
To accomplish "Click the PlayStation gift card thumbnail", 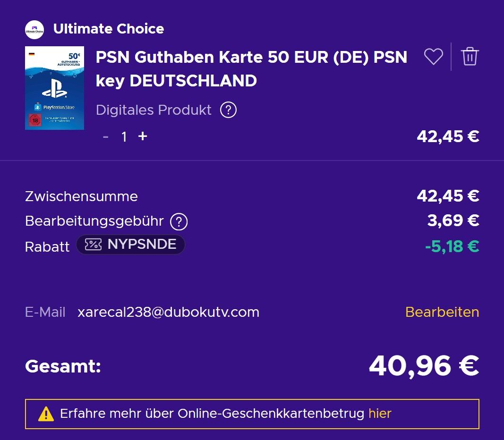I will click(x=54, y=88).
